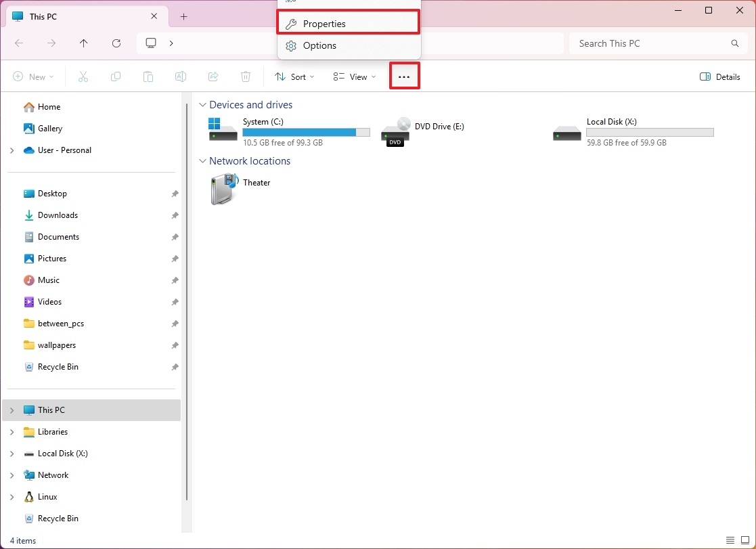Click the Refresh button in navigation bar
This screenshot has height=549, width=756.
tap(116, 43)
